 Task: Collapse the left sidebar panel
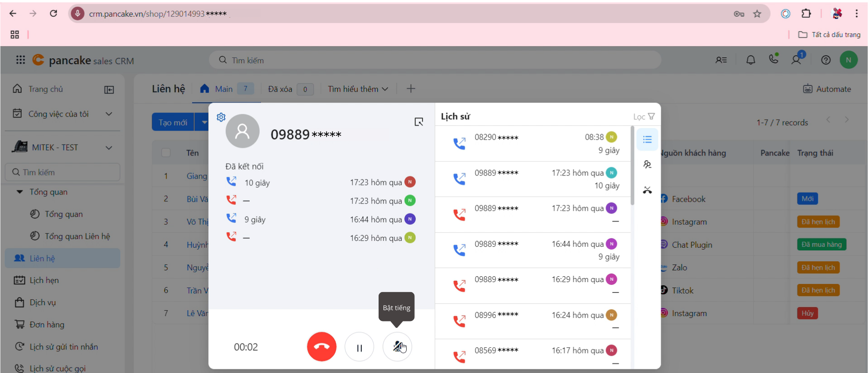pyautogui.click(x=109, y=90)
